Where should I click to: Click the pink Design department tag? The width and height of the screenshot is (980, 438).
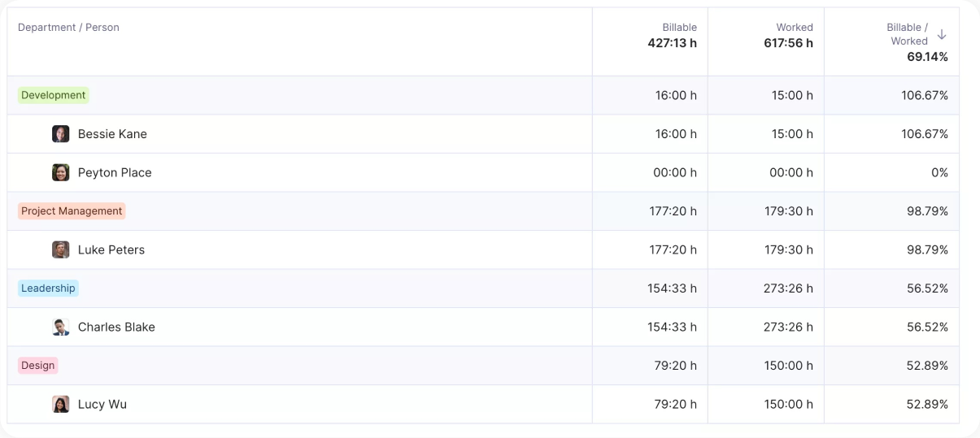(x=37, y=366)
